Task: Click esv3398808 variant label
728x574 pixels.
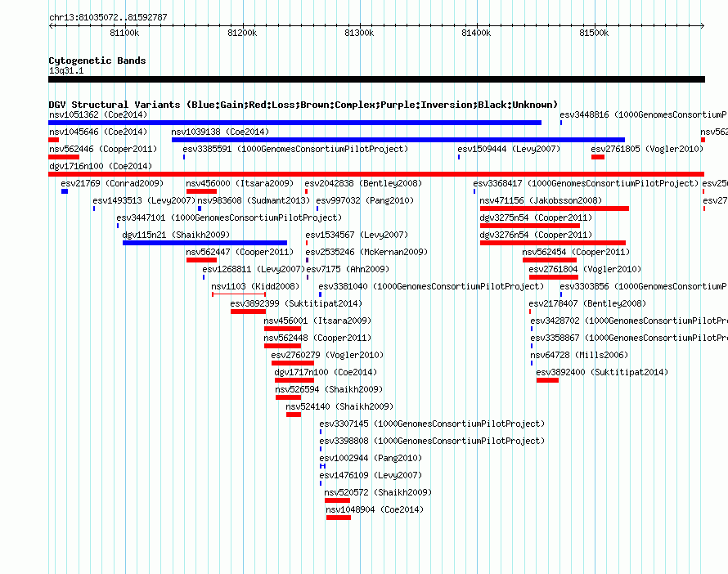Action: tap(432, 441)
